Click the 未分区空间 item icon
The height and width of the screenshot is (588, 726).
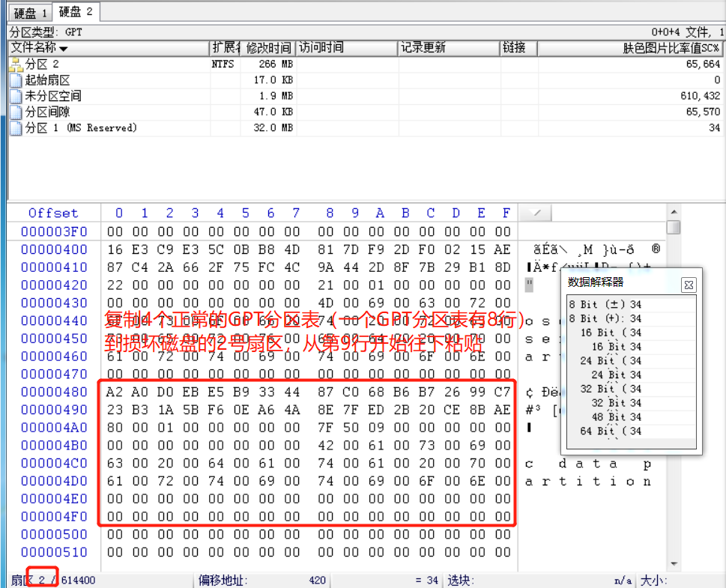tap(15, 96)
